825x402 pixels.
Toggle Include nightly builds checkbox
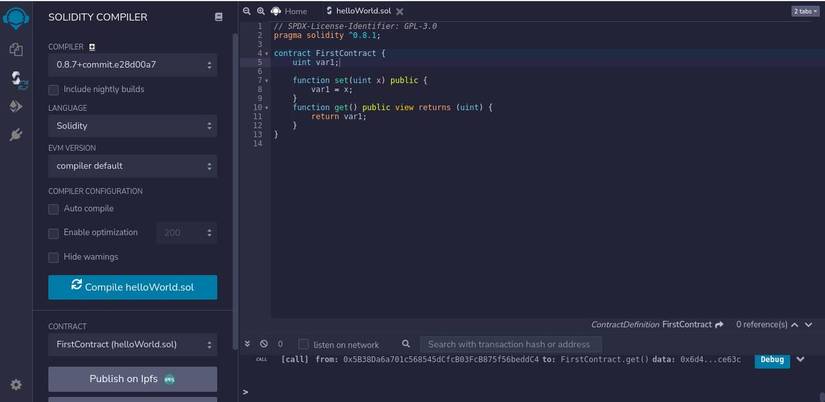[53, 90]
